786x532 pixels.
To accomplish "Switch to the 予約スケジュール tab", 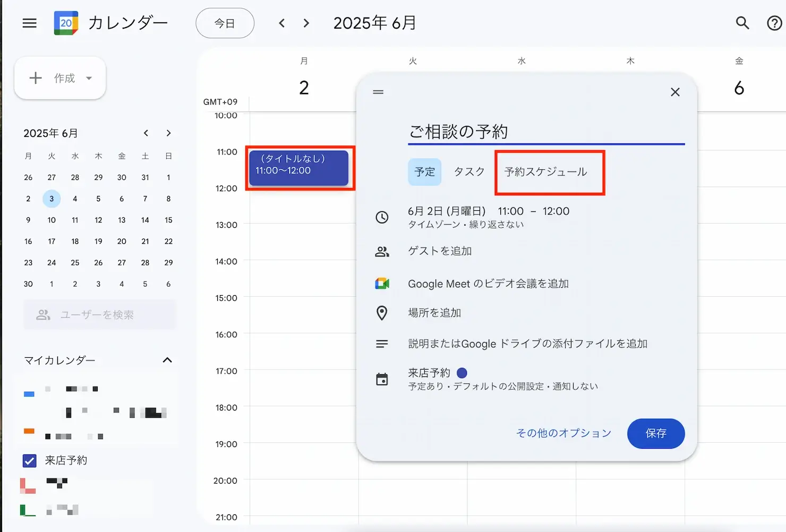I will pyautogui.click(x=546, y=171).
